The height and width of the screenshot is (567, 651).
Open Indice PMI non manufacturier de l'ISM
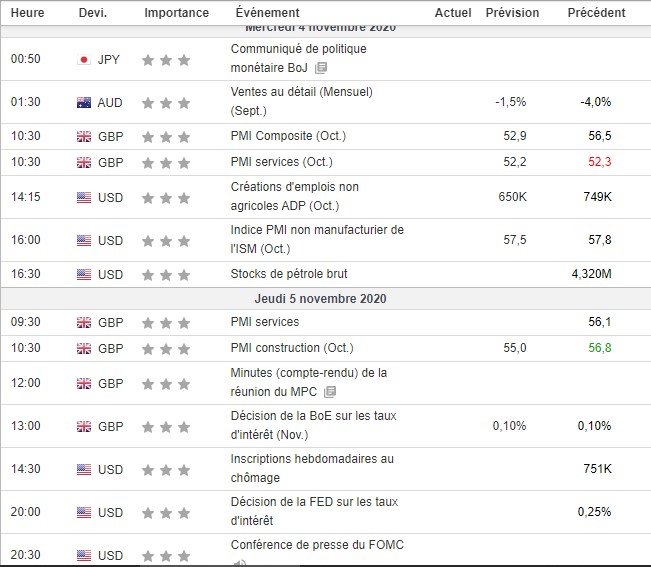317,230
